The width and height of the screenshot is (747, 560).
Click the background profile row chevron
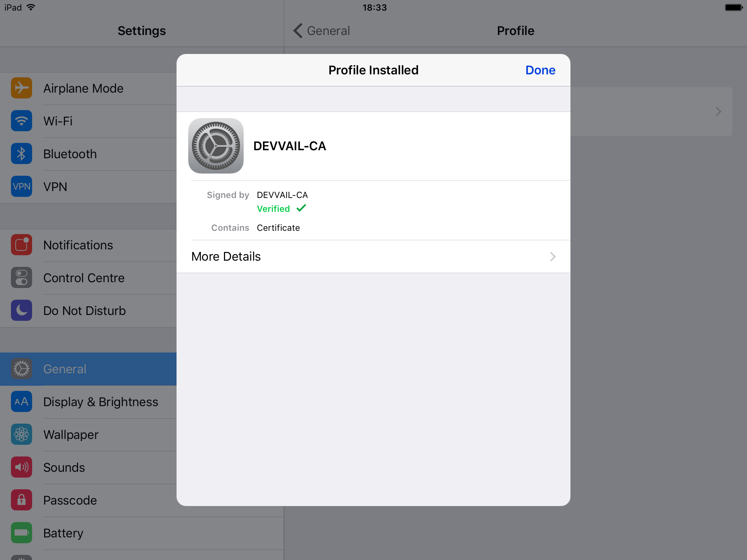click(718, 112)
